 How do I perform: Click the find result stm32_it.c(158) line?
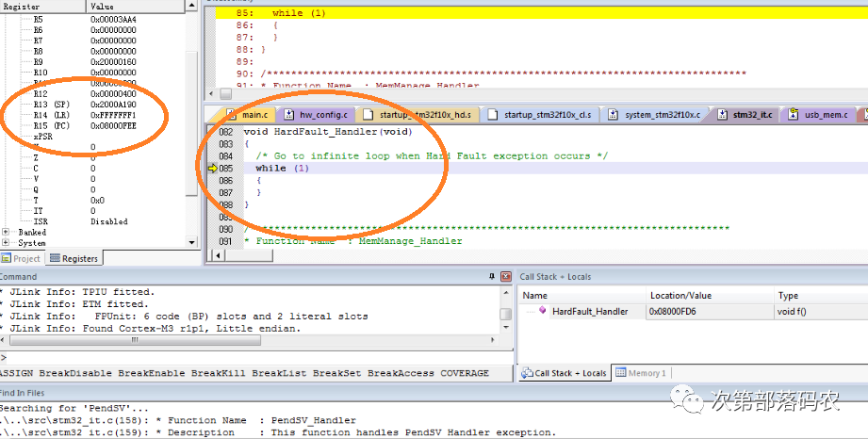click(x=178, y=420)
